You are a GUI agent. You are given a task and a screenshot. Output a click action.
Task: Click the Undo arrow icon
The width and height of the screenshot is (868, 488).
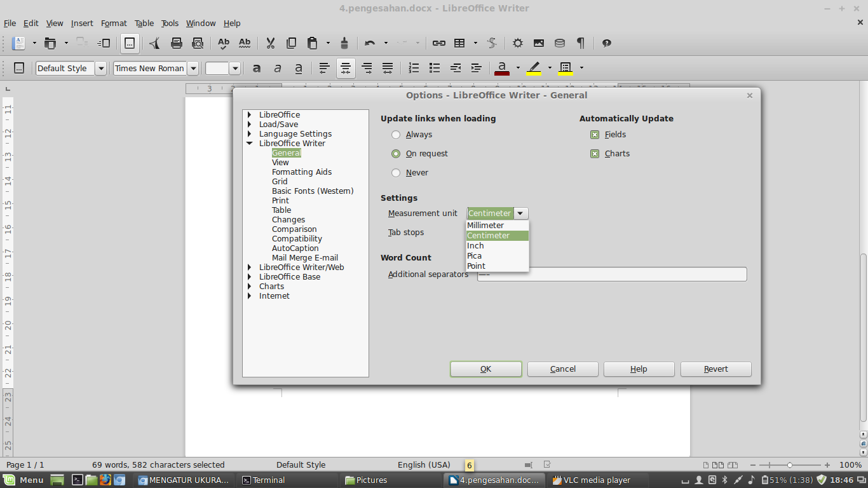370,43
